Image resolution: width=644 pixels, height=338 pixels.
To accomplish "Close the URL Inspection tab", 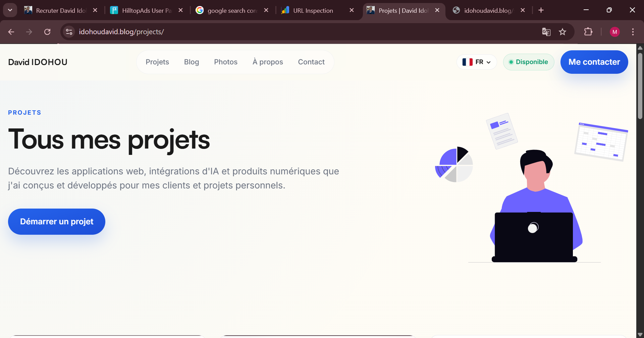I will point(352,10).
